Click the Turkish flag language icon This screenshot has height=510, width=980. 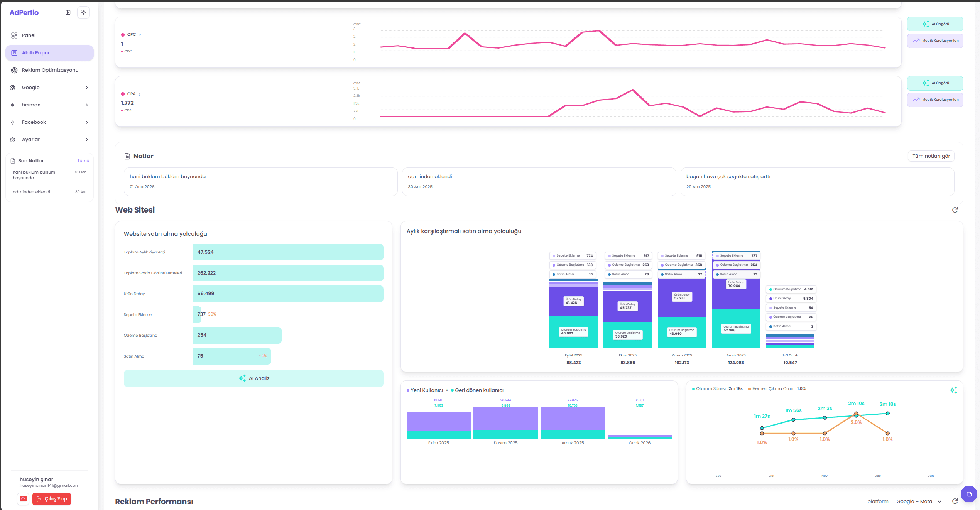[23, 499]
